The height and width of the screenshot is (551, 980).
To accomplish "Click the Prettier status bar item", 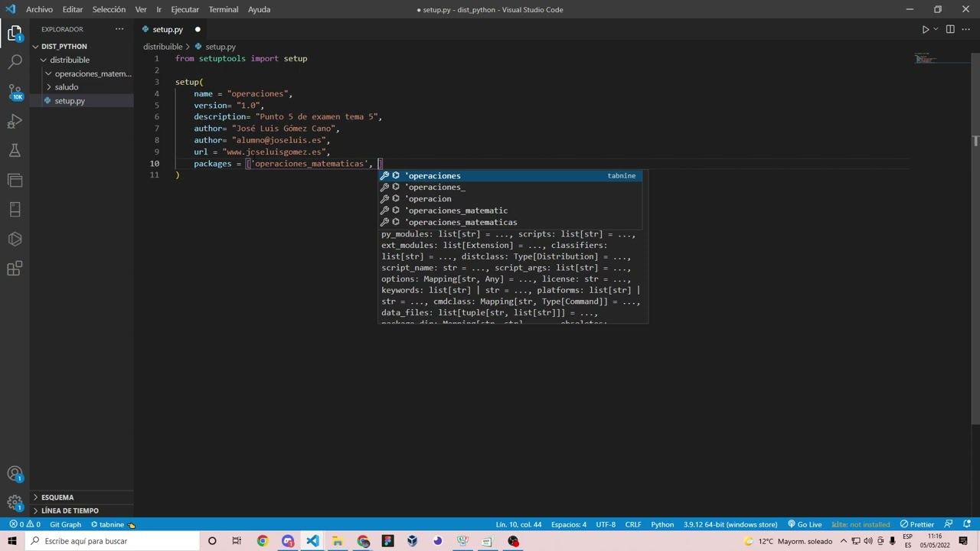I will pos(917,524).
